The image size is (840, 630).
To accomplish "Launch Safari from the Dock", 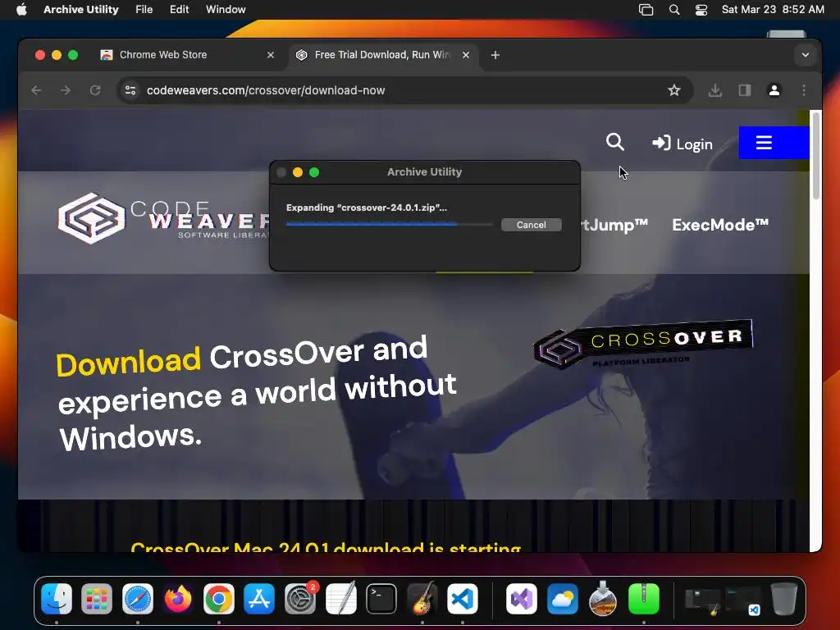I will 138,599.
